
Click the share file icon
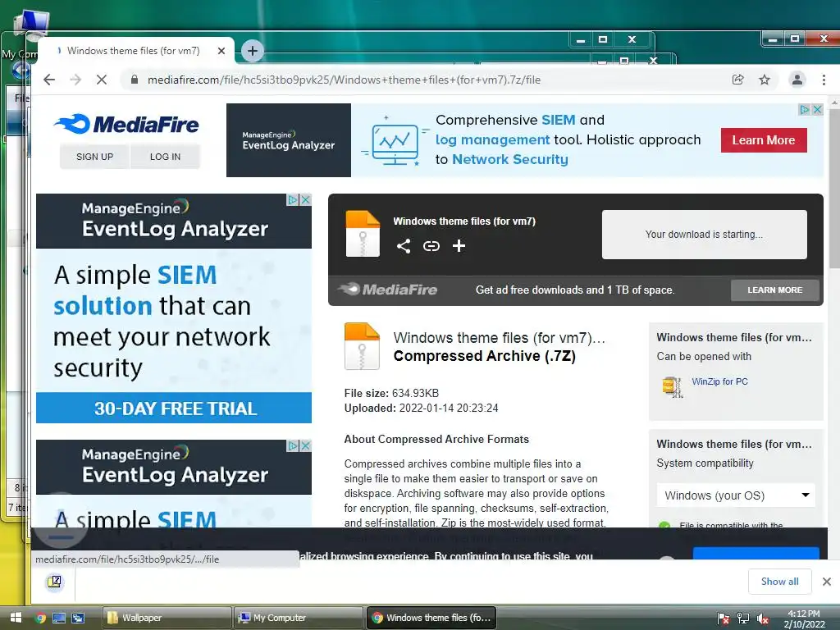(404, 246)
